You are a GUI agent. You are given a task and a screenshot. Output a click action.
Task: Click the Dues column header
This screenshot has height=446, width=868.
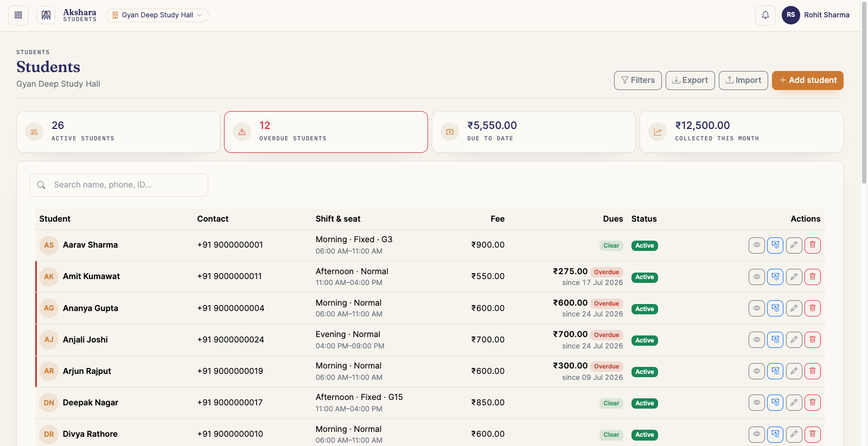click(613, 219)
